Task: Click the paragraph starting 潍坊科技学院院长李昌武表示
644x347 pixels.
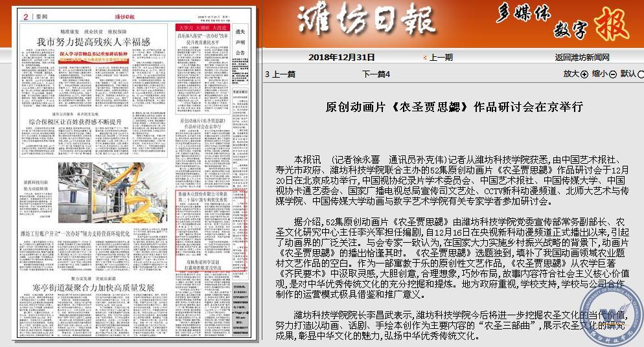Action: (x=452, y=325)
